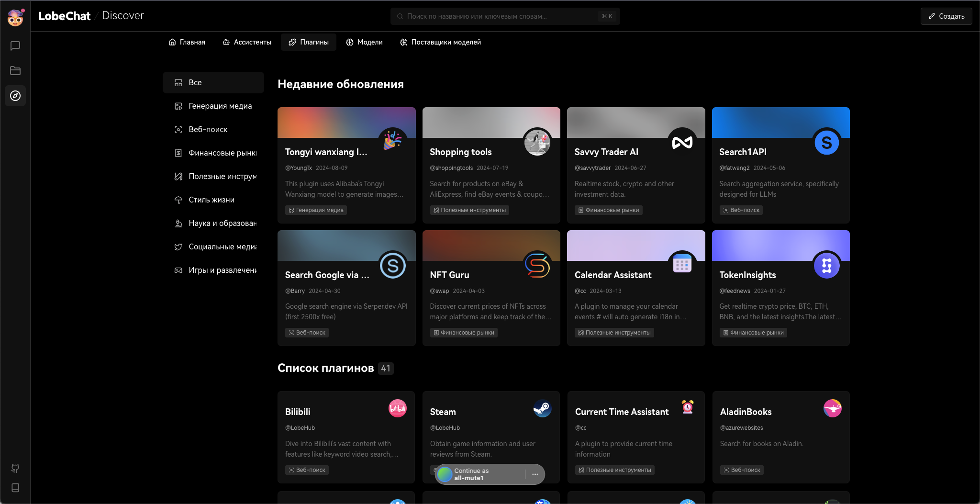Click the Search Google via Serper icon
Viewport: 980px width, 504px height.
(x=393, y=265)
